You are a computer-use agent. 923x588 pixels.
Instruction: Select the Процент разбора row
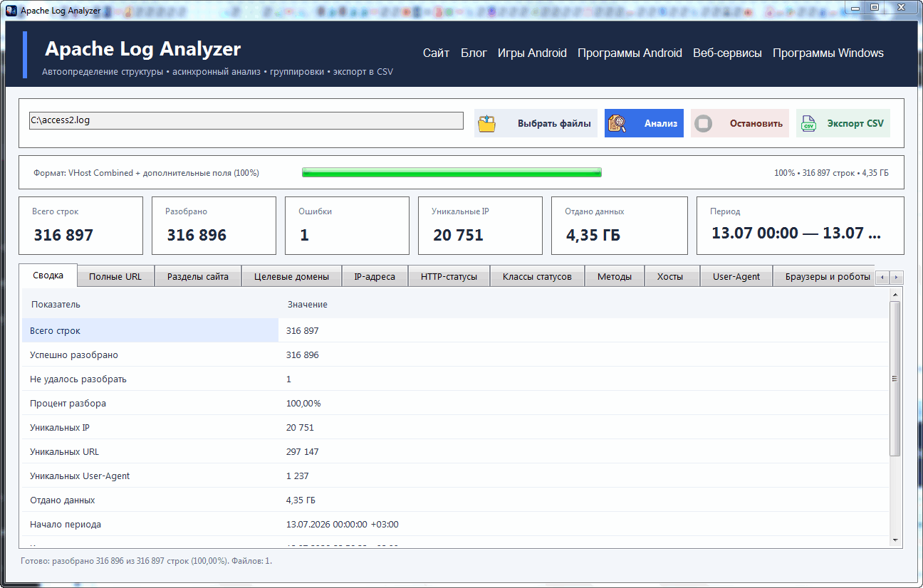click(456, 403)
